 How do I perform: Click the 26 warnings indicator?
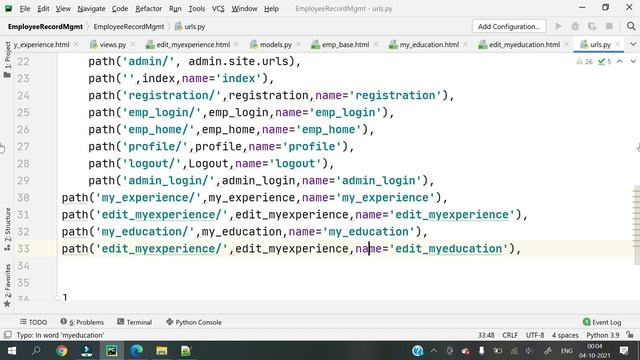(584, 62)
